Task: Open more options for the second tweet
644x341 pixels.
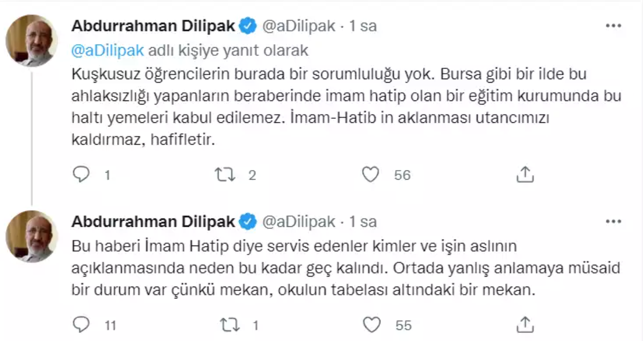Action: coord(614,222)
